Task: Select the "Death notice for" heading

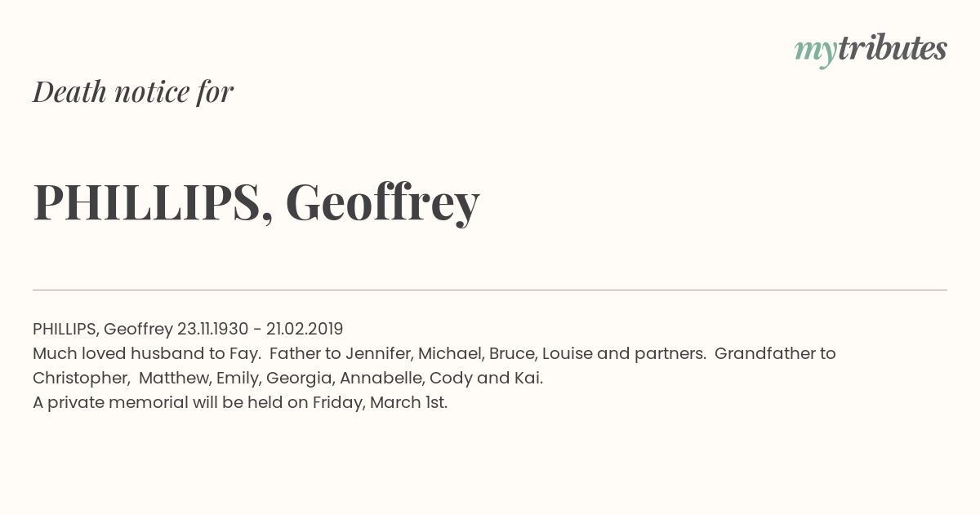Action: [x=133, y=92]
